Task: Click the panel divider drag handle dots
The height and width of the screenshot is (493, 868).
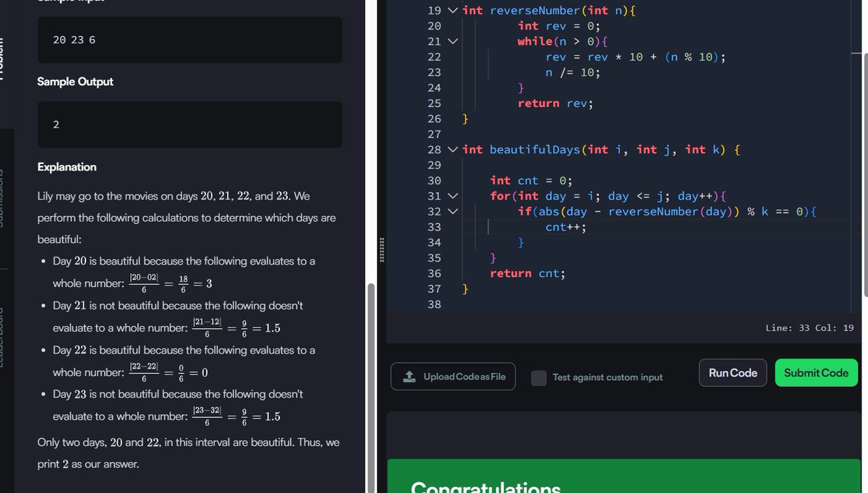Action: click(x=380, y=249)
